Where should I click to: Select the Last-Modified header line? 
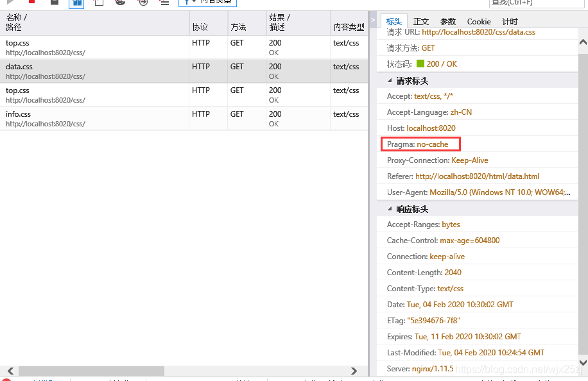pyautogui.click(x=477, y=353)
